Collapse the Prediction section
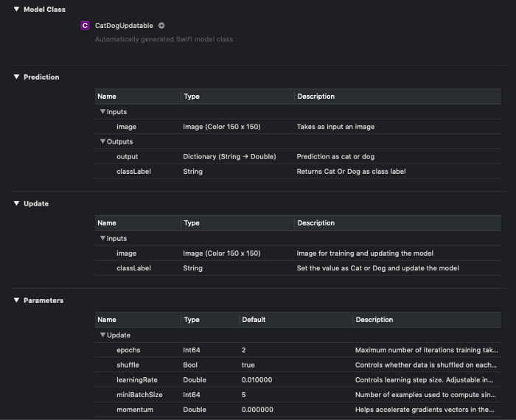516x420 pixels. click(x=16, y=77)
